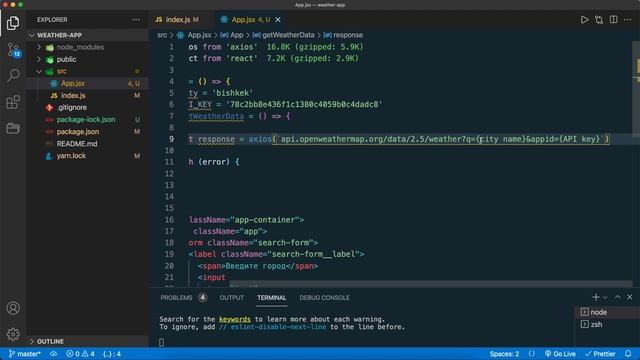The image size is (640, 360).
Task: Start Go Live server
Action: pyautogui.click(x=560, y=354)
